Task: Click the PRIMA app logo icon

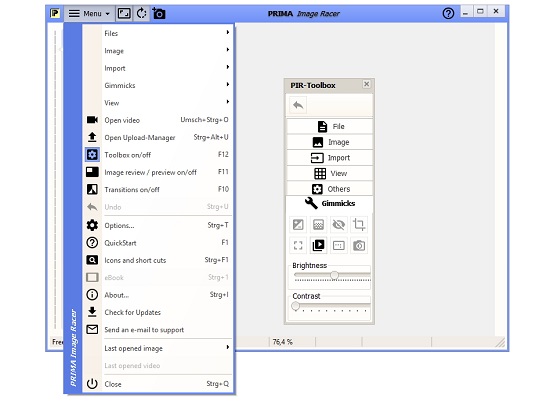Action: click(x=54, y=14)
